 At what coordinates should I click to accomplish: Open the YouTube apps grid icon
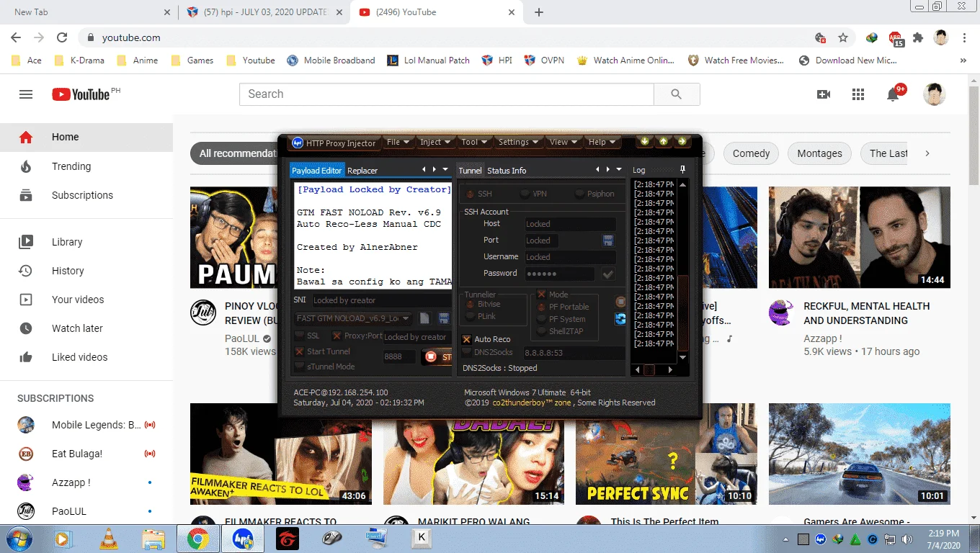(857, 94)
